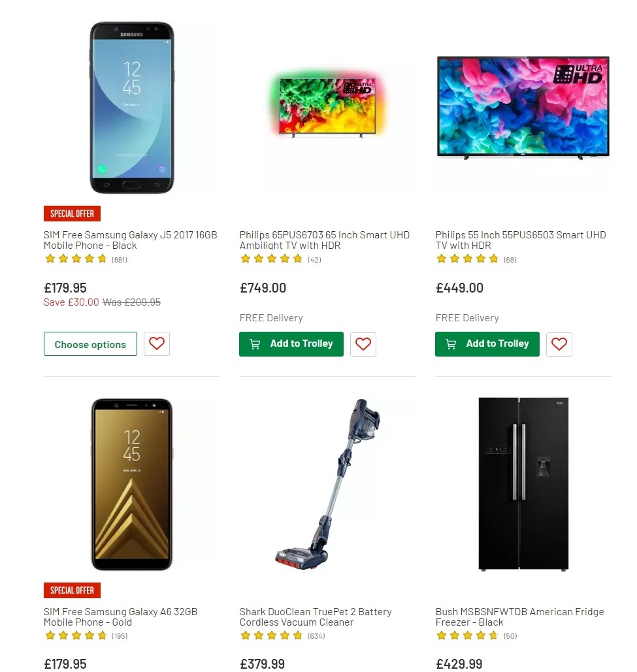Click Choose options for the Galaxy J5

pyautogui.click(x=90, y=344)
